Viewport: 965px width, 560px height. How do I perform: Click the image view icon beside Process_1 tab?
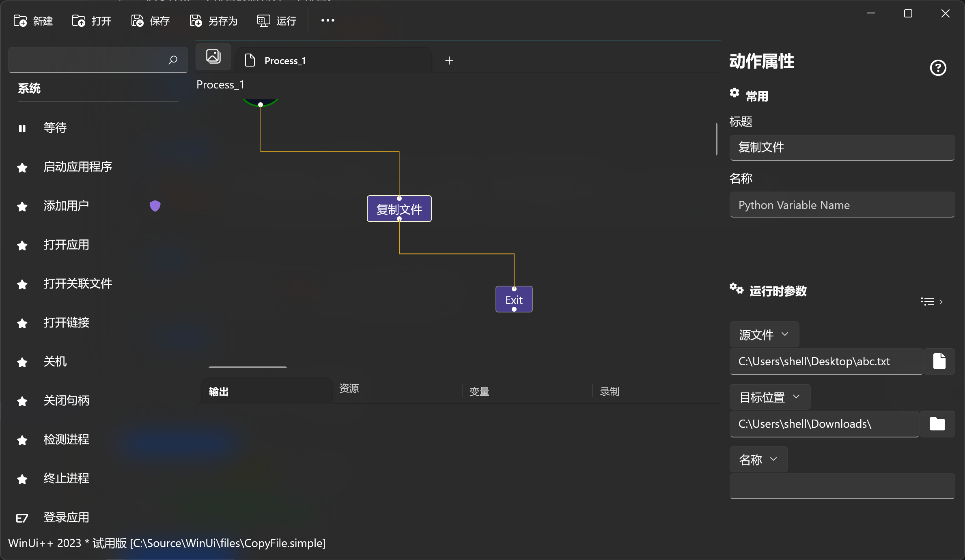click(x=213, y=57)
